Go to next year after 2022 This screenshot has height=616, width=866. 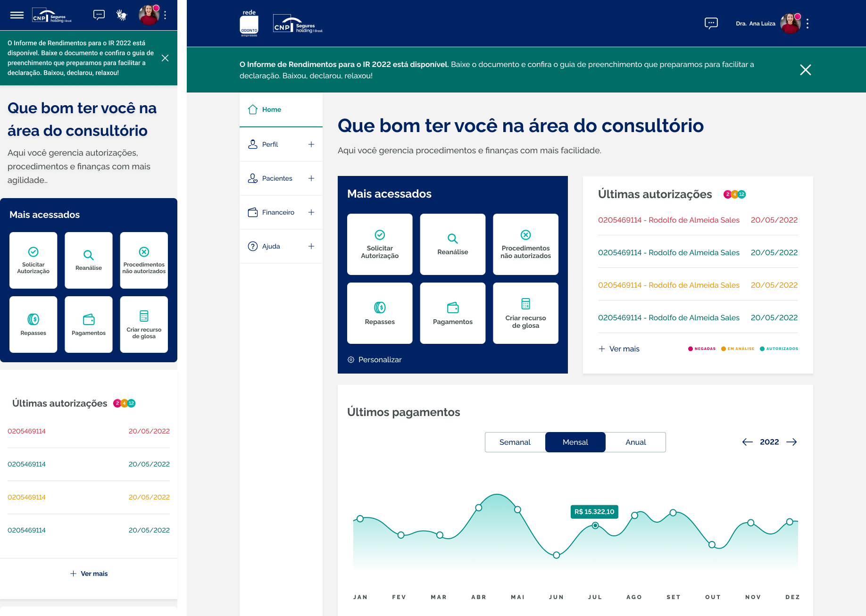pyautogui.click(x=791, y=442)
